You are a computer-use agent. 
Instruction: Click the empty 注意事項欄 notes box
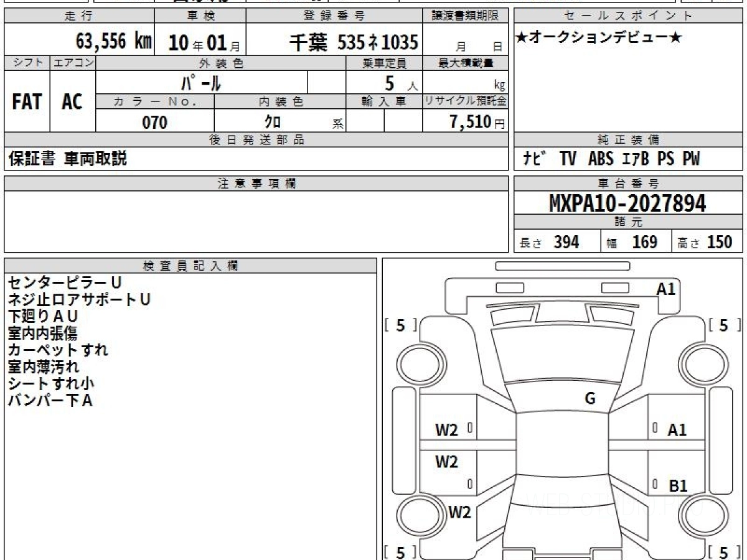[256, 221]
